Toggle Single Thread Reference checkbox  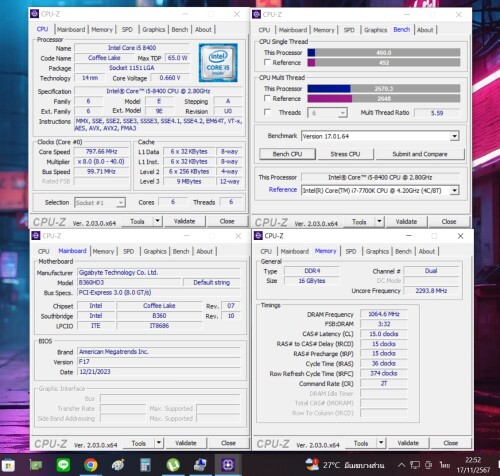pos(267,62)
